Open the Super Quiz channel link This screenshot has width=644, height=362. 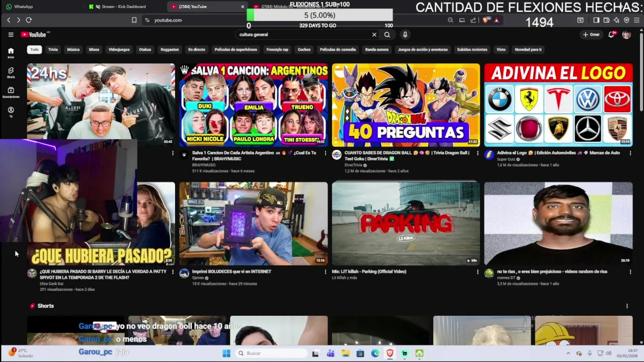[x=506, y=159]
